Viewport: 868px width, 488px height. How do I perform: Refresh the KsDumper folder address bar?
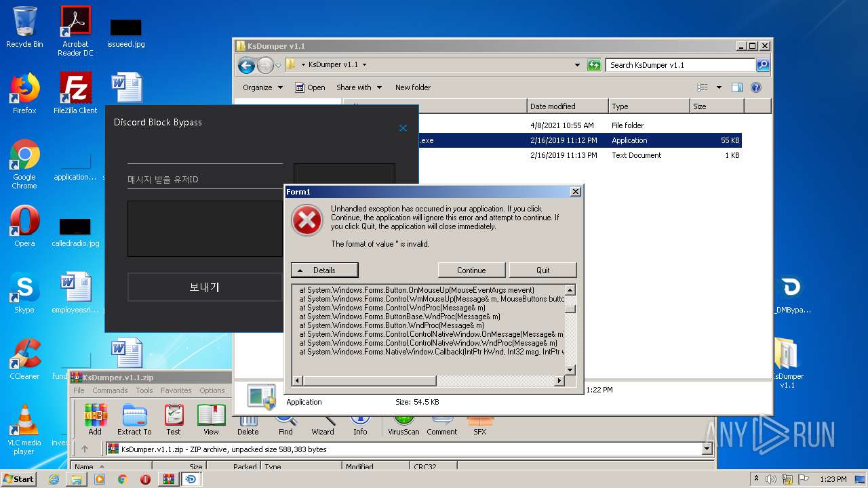(594, 65)
